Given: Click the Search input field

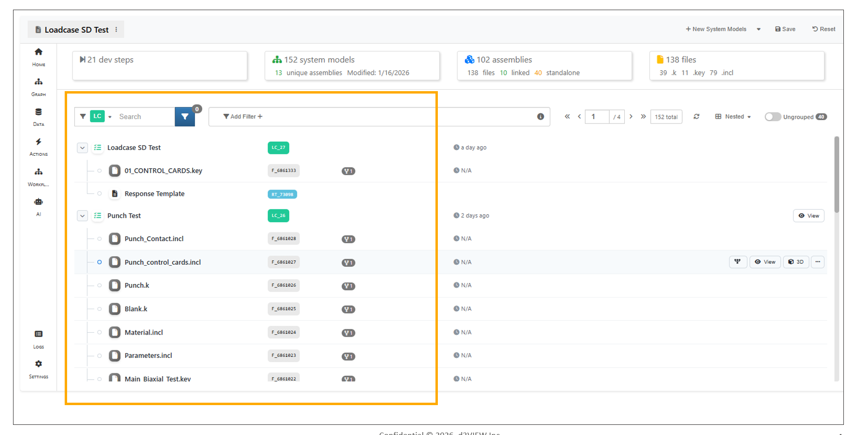Looking at the screenshot, I should pyautogui.click(x=144, y=117).
